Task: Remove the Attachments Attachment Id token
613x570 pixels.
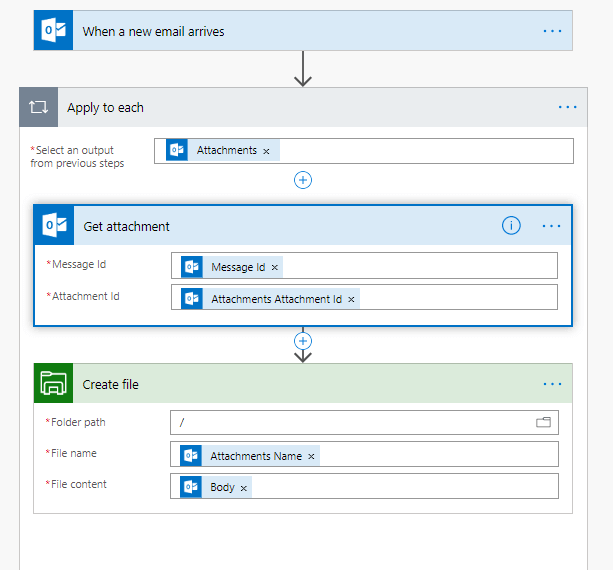Action: [x=351, y=299]
